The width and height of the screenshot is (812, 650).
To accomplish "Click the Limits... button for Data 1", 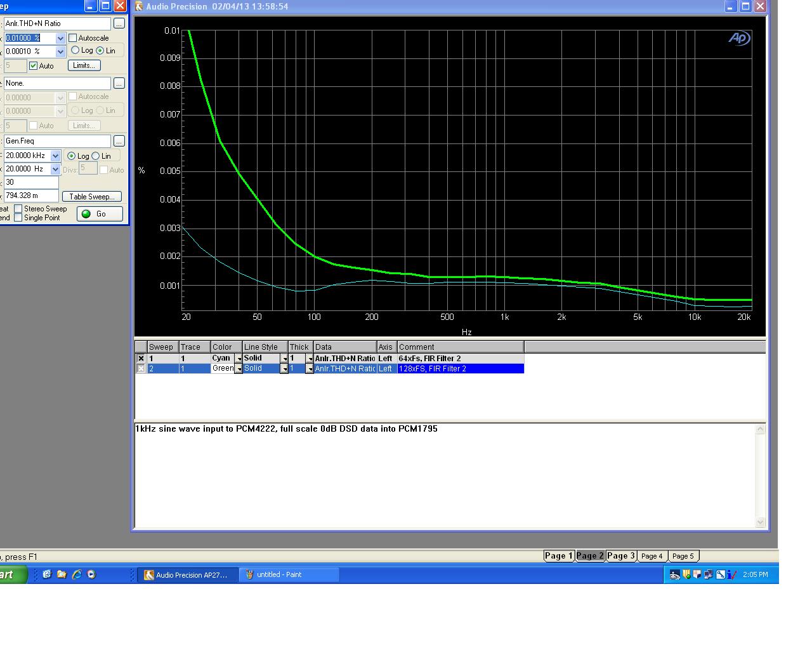I will (84, 65).
